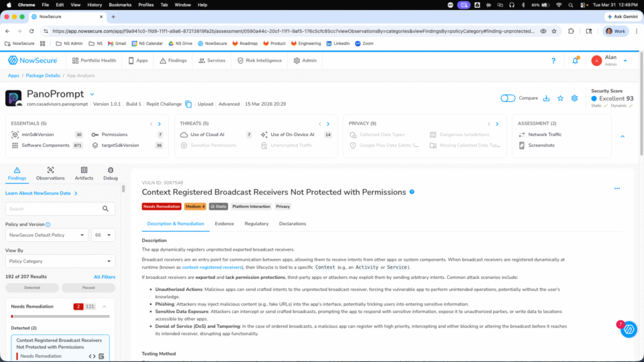Click the orange Medium 4 severity badge

pos(195,206)
